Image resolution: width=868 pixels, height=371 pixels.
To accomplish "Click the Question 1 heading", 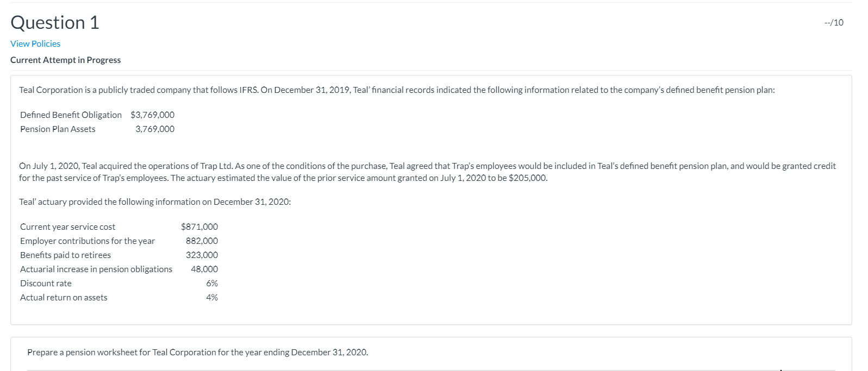I will tap(54, 22).
